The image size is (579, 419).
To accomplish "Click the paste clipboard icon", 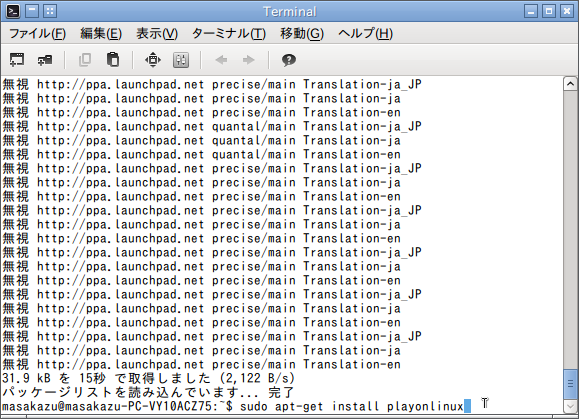I will pos(113,60).
